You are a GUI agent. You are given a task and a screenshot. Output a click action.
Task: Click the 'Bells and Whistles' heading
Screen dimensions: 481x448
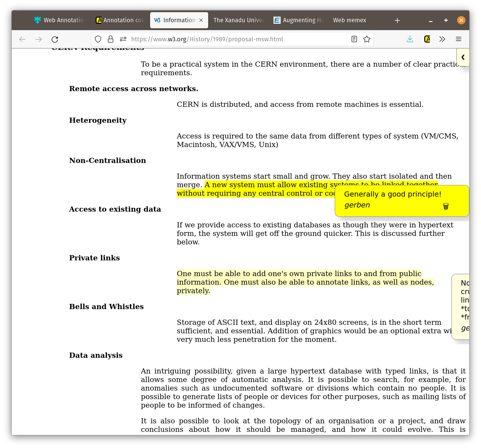(x=106, y=306)
